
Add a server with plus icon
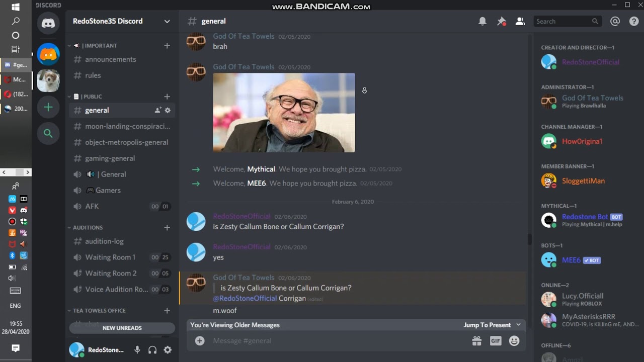(48, 107)
